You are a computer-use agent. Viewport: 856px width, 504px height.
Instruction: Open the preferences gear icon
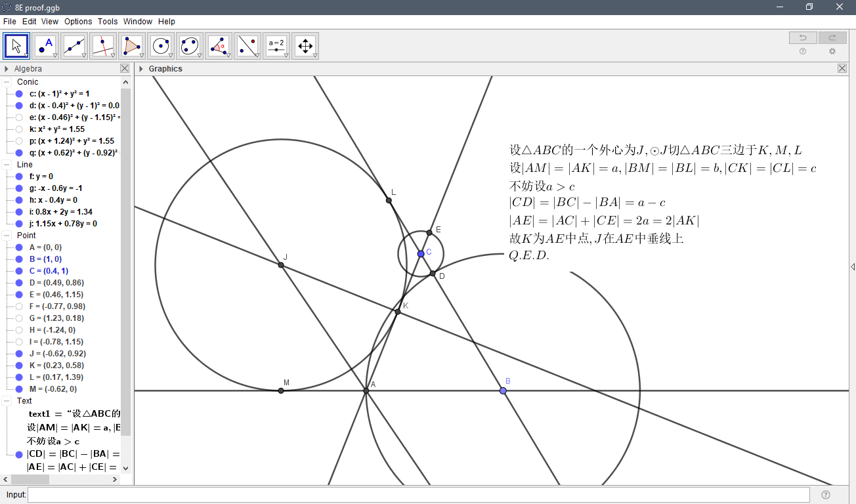click(x=832, y=51)
